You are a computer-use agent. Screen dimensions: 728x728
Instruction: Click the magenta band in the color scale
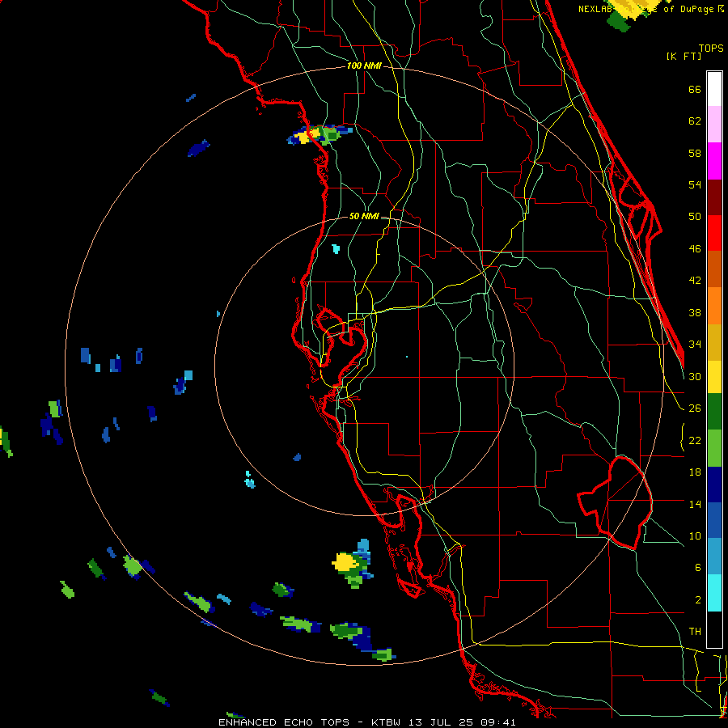click(714, 161)
